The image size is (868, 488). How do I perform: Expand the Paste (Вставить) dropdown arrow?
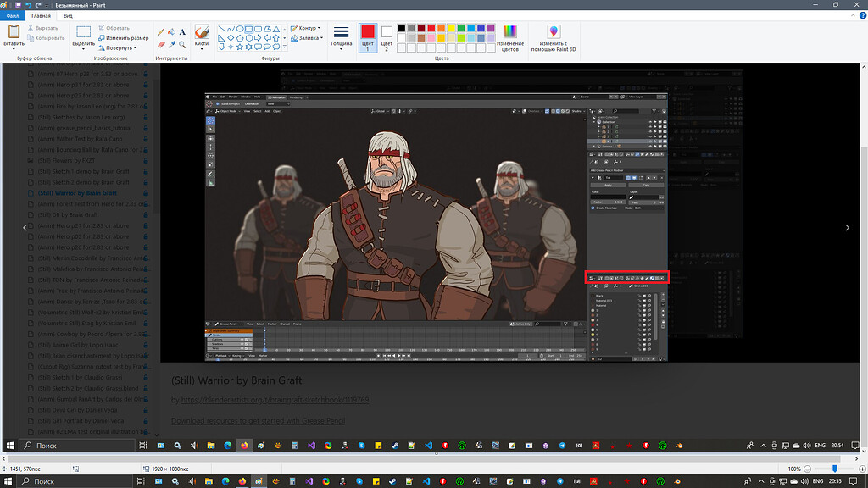[14, 48]
